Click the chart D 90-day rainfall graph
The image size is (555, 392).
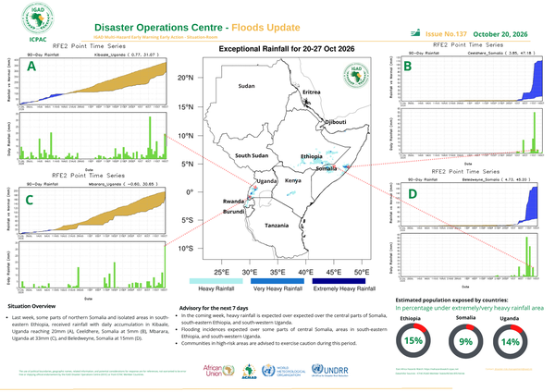point(469,205)
